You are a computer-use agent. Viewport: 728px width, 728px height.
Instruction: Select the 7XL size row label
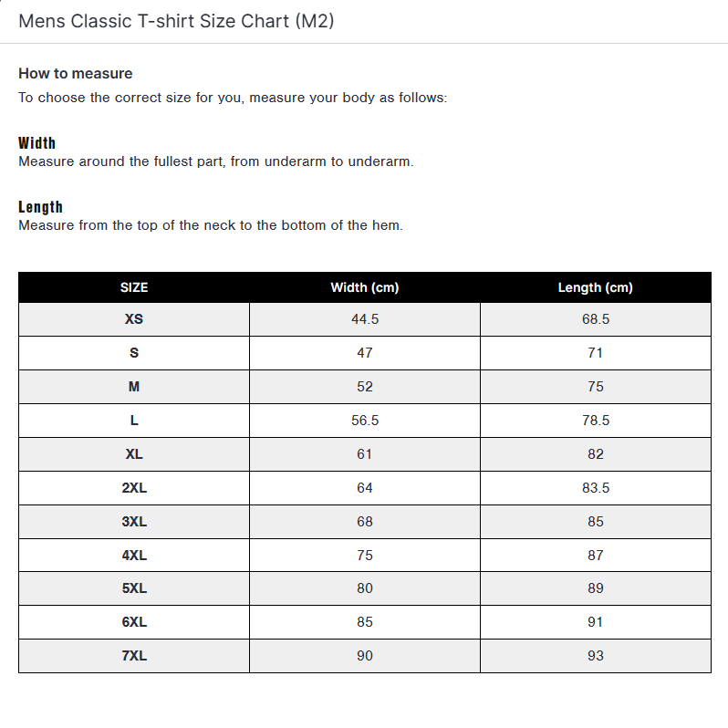[x=134, y=656]
